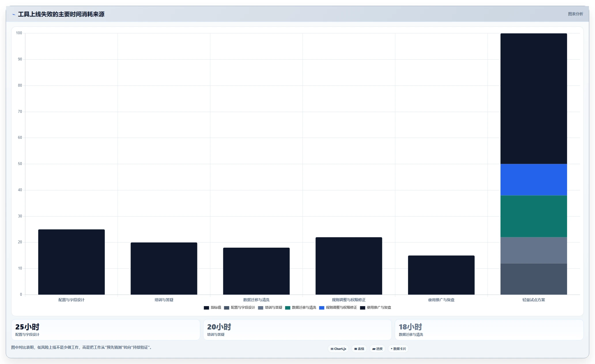Click the 50 y-axis tick label
The image size is (595, 364).
(20, 164)
